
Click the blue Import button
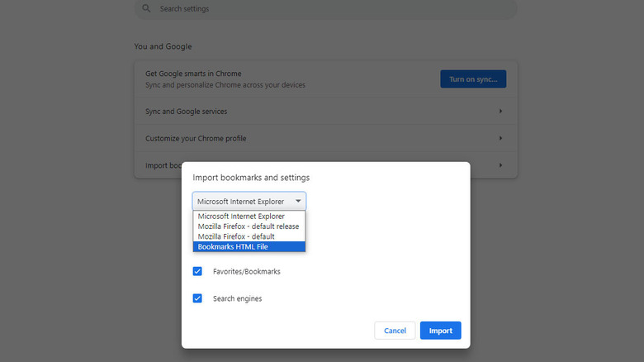(440, 331)
